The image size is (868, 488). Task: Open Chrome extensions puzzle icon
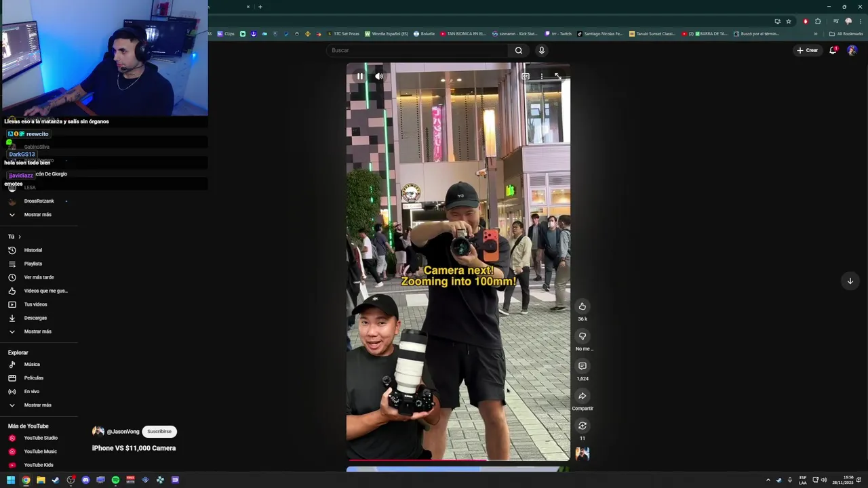(x=818, y=21)
